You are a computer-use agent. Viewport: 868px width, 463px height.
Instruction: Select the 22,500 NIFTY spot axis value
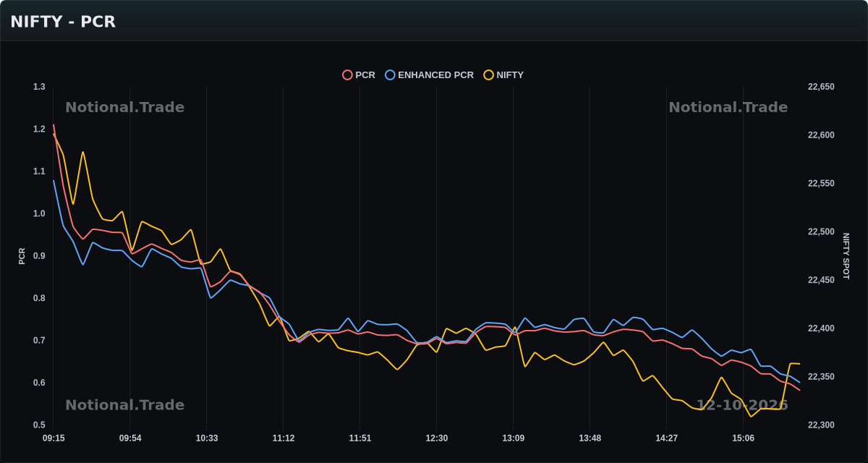pyautogui.click(x=821, y=232)
